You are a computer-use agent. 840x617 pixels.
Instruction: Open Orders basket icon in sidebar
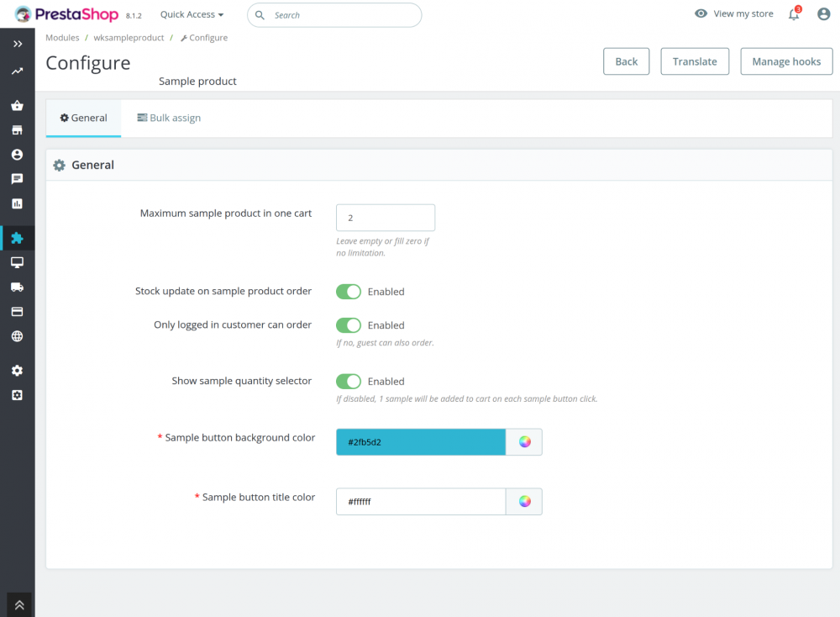click(x=17, y=106)
